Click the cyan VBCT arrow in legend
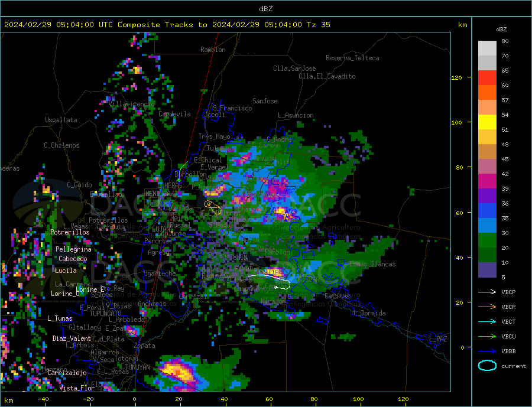Image resolution: width=532 pixels, height=407 pixels. (487, 321)
